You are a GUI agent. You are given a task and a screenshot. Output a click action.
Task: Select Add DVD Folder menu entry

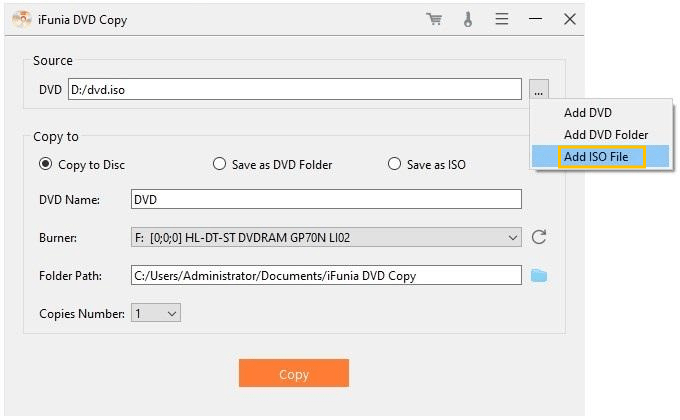coord(605,135)
